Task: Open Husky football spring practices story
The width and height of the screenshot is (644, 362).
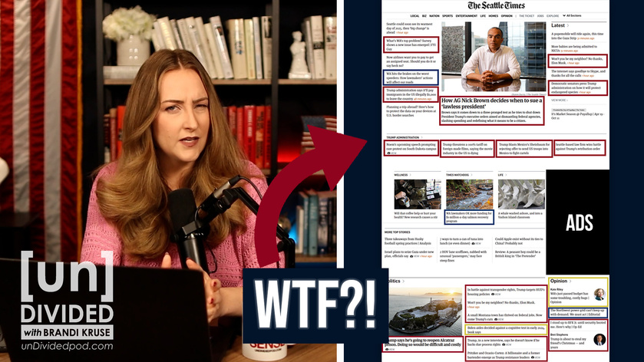Action: tap(408, 241)
